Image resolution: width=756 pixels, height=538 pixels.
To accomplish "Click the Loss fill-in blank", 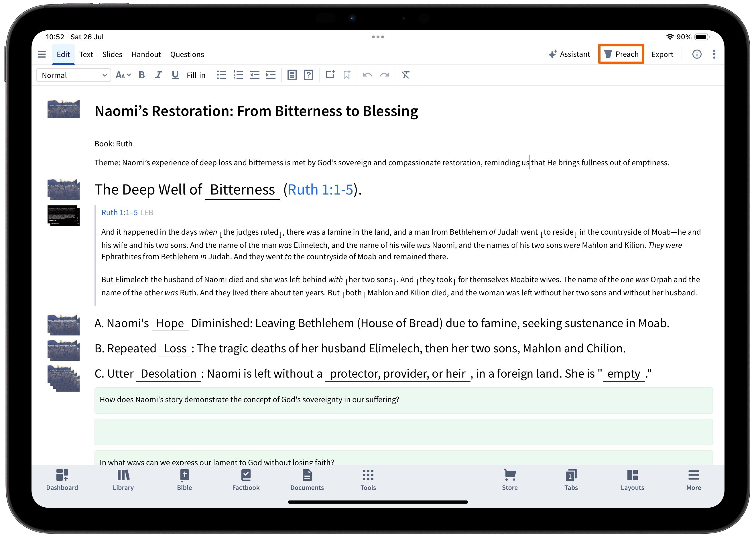I will pos(175,349).
